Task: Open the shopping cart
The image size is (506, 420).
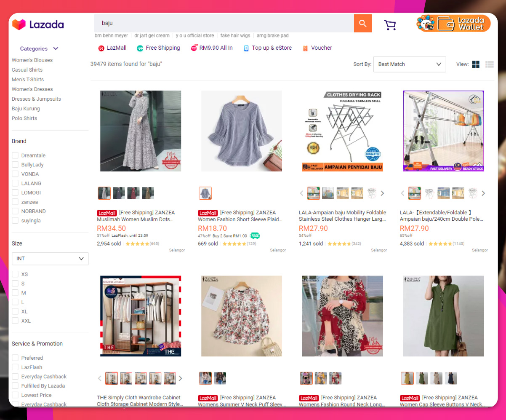Action: point(390,24)
